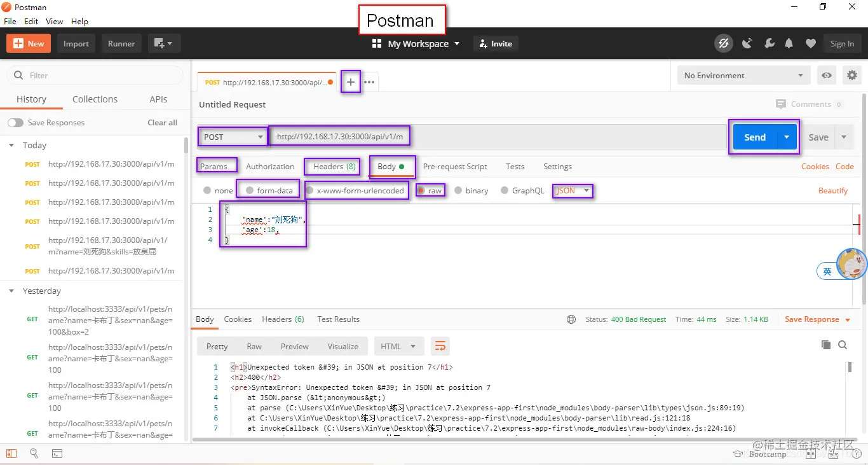Switch to the Test Results tab
Screen dimensions: 868x465
pos(338,319)
